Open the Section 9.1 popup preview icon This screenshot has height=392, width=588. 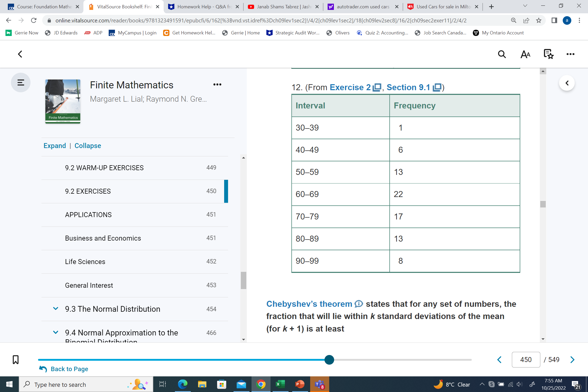tap(437, 87)
